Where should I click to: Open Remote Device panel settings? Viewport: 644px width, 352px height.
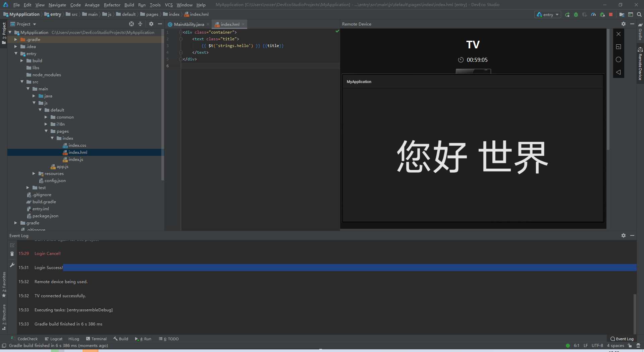pyautogui.click(x=624, y=24)
